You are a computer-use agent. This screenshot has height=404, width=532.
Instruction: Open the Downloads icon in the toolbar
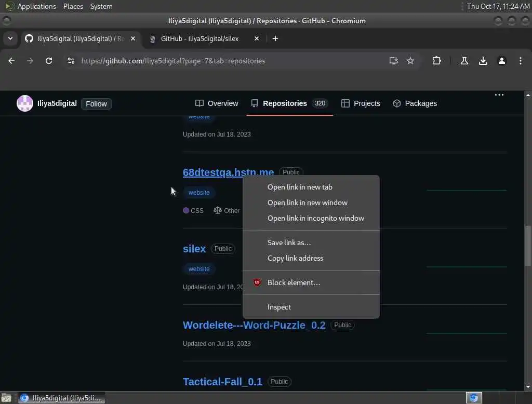tap(483, 61)
